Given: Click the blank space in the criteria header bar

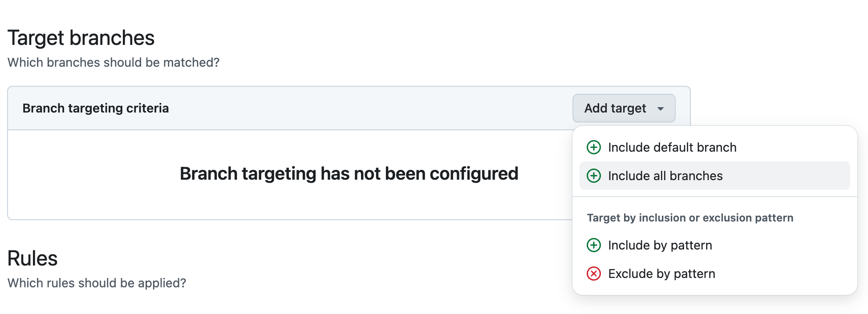Looking at the screenshot, I should pos(369,108).
